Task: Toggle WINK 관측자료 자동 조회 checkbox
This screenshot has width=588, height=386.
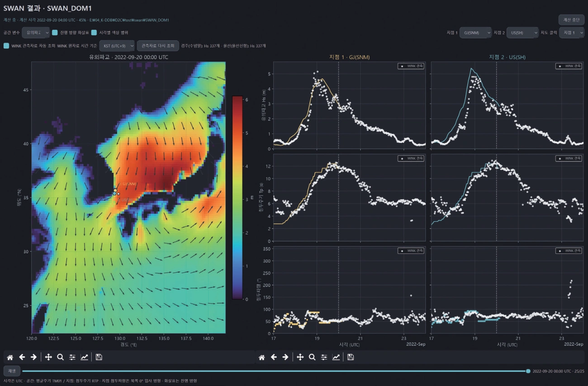Action: pos(6,46)
